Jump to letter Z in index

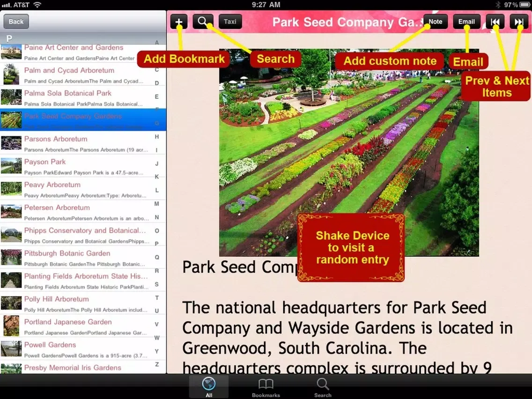[157, 364]
